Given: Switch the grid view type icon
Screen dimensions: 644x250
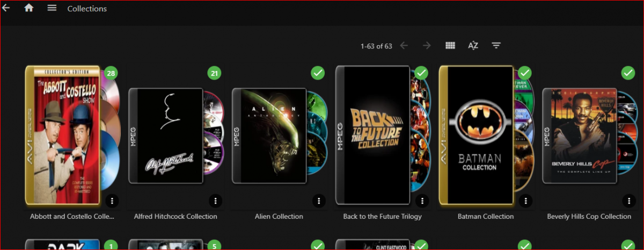Looking at the screenshot, I should (x=450, y=46).
